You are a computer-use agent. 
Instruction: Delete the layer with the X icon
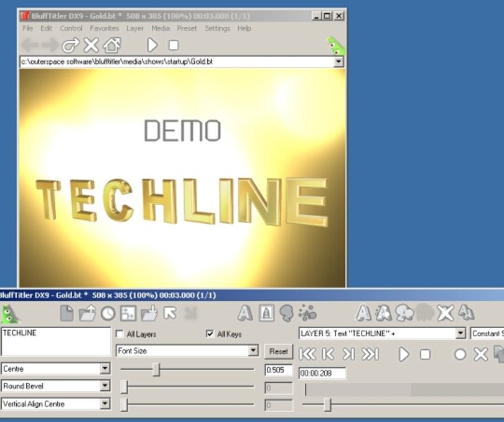(446, 313)
